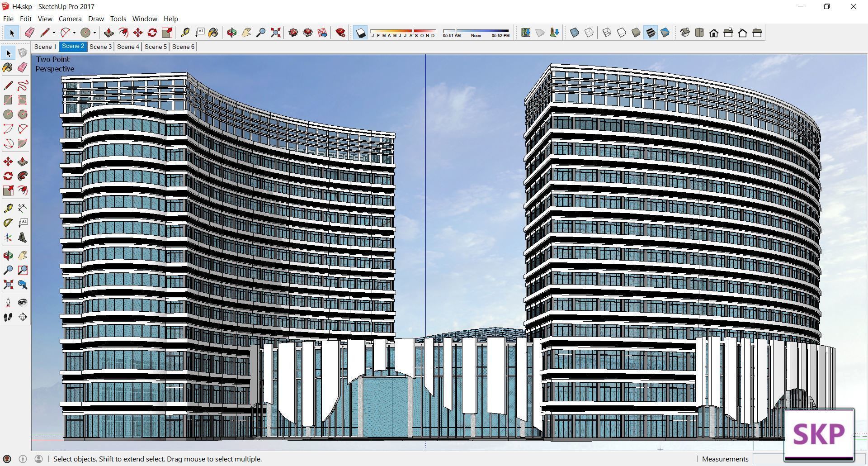Screen dimensions: 868x466
Task: Send model to LayOut
Action: 322,33
